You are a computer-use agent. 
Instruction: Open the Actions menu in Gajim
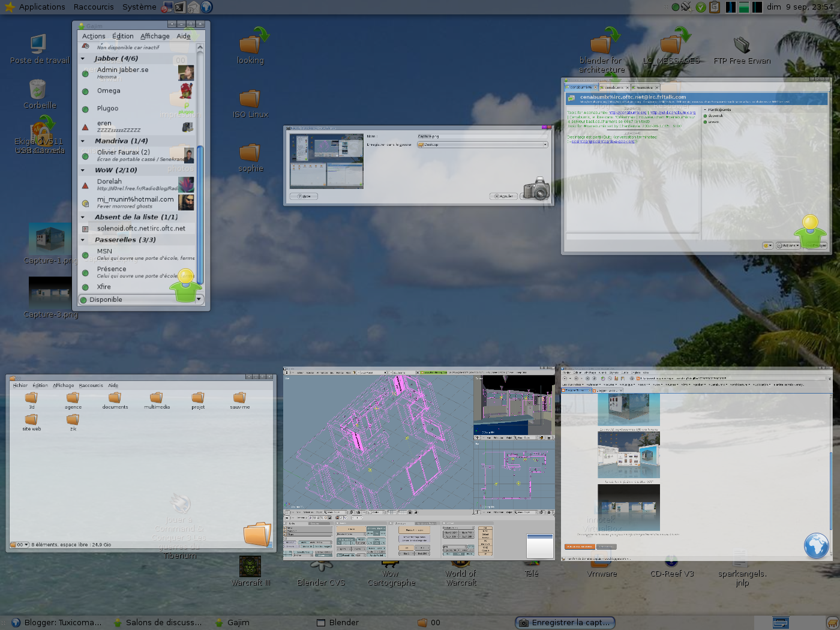pyautogui.click(x=94, y=36)
